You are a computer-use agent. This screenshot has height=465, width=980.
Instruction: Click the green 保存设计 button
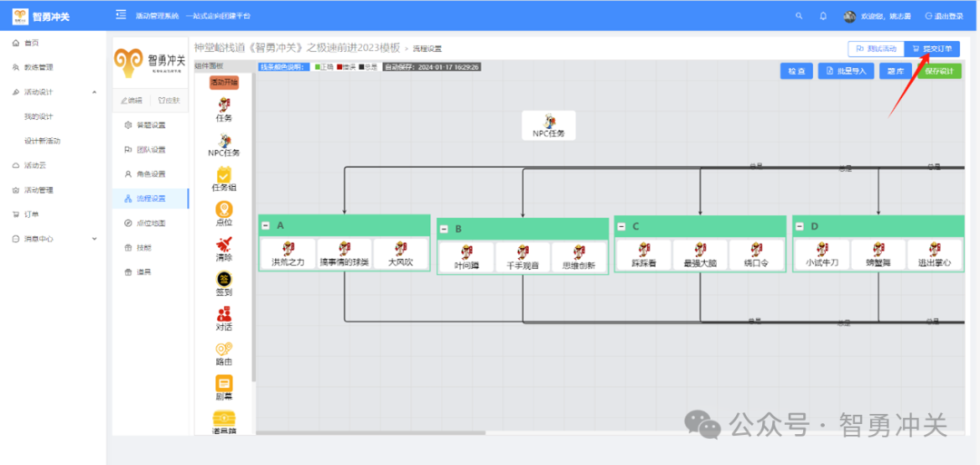(x=938, y=71)
